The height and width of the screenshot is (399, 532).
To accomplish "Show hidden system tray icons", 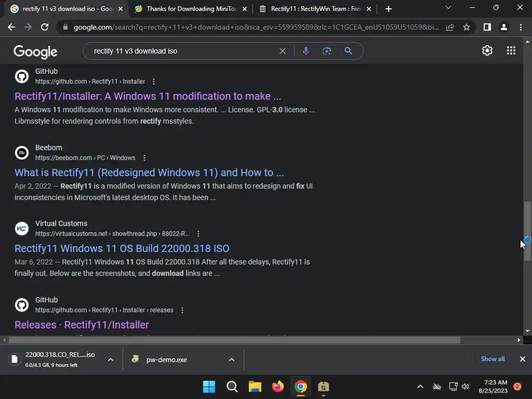I will point(420,387).
